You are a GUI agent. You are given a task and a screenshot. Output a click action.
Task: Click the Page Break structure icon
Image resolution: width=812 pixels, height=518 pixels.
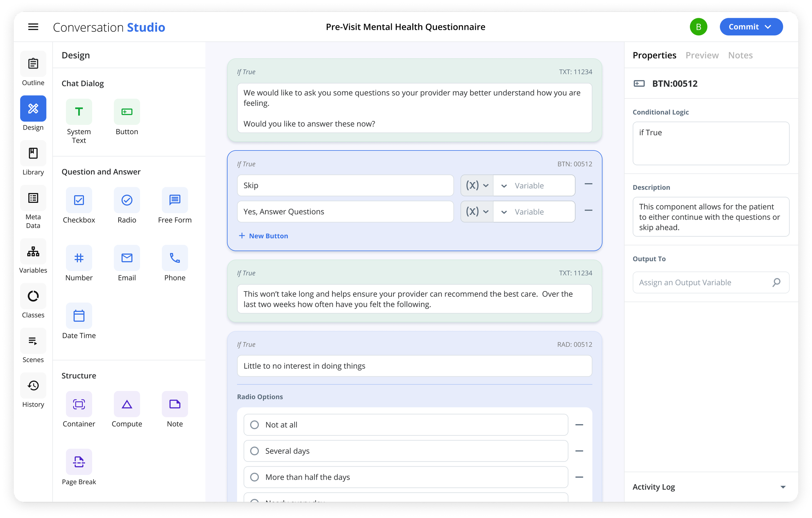click(x=79, y=462)
